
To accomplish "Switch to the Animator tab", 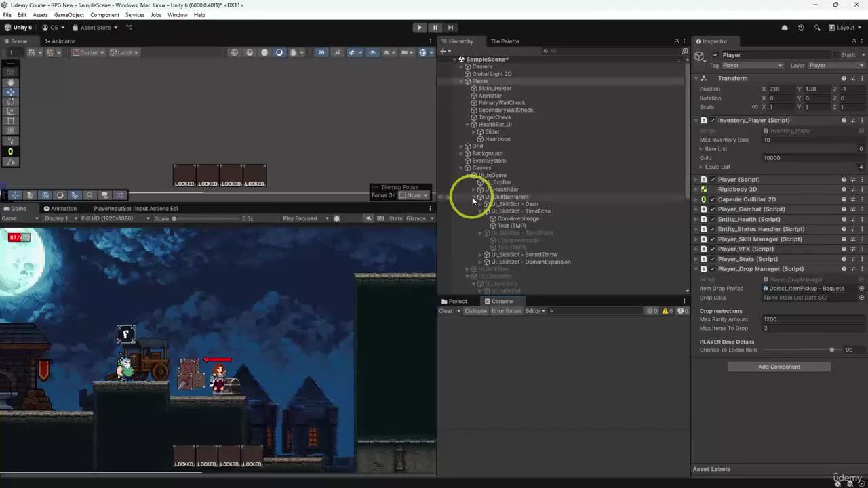I will pyautogui.click(x=59, y=41).
